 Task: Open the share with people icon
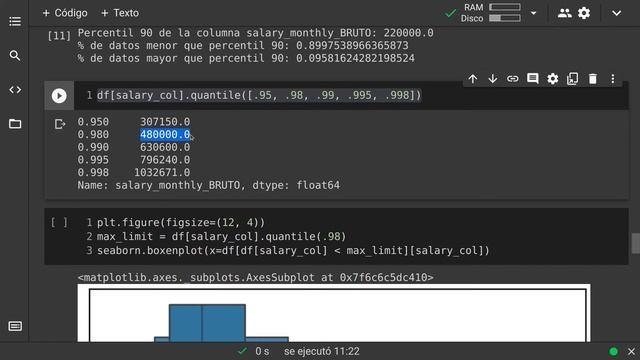564,13
